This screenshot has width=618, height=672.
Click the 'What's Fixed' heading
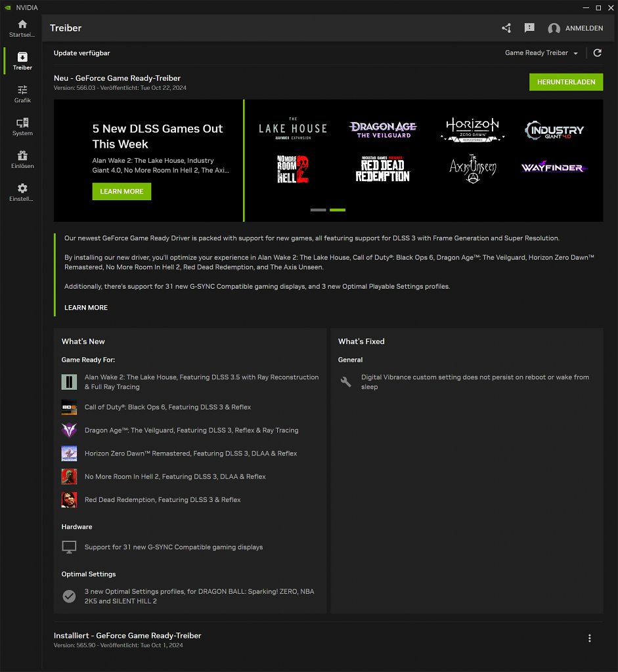tap(361, 341)
